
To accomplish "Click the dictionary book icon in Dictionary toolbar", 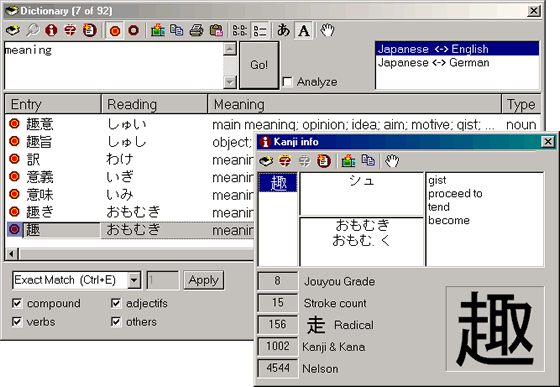I will tap(13, 30).
